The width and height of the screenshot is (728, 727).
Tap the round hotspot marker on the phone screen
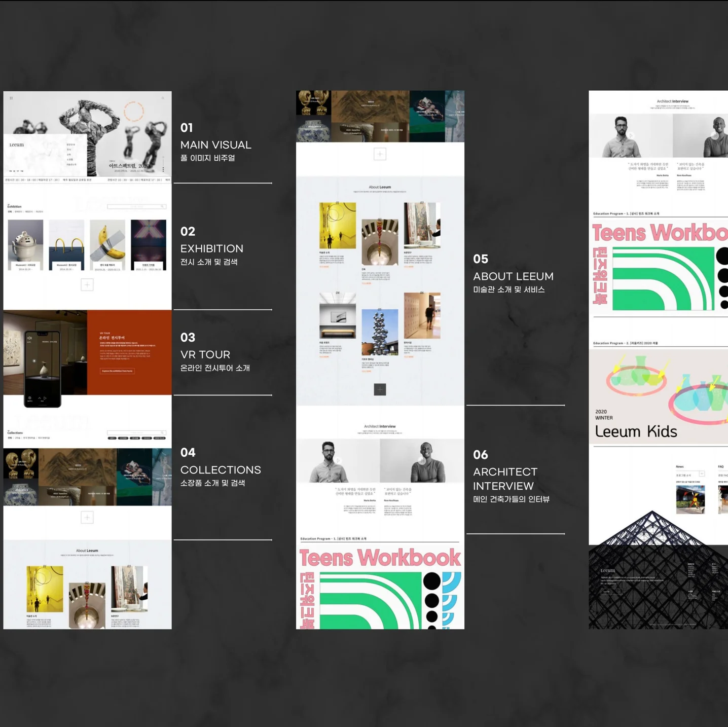click(x=34, y=361)
